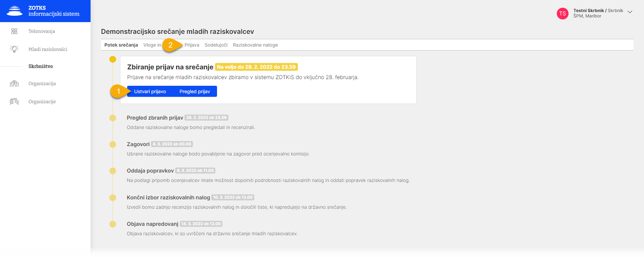Click the Pregled zbranih prijav timeline dot

113,118
